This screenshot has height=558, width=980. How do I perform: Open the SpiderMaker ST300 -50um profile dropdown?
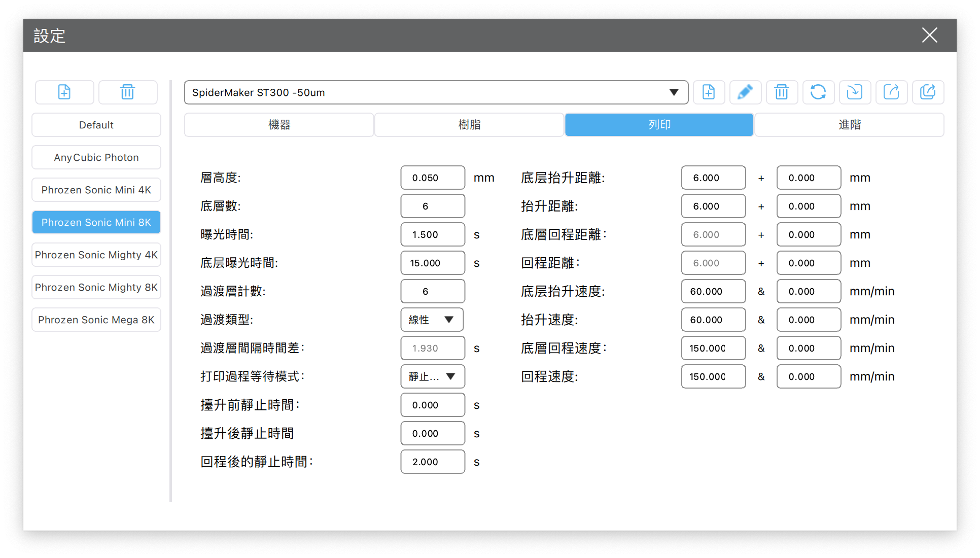pyautogui.click(x=436, y=92)
